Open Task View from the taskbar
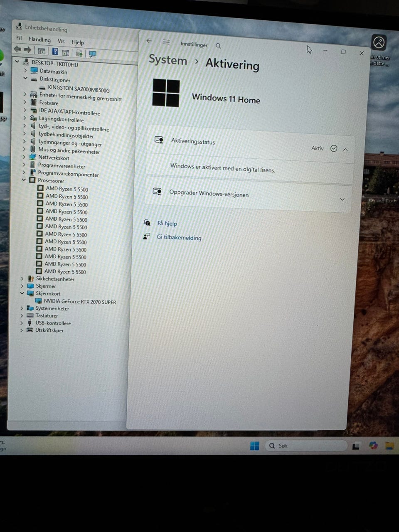The image size is (399, 532). coord(356,446)
